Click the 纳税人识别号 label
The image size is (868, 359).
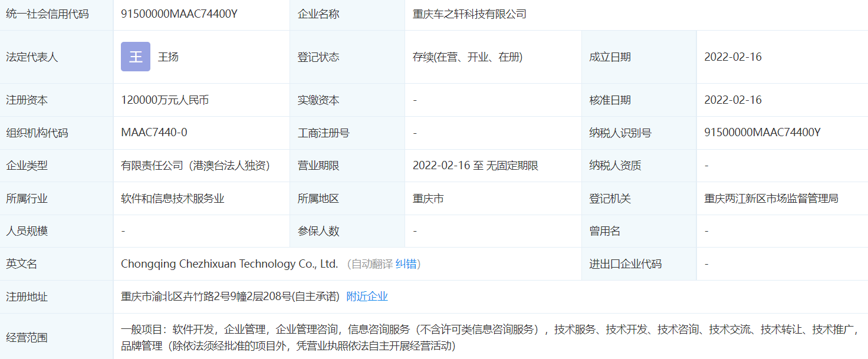(620, 133)
